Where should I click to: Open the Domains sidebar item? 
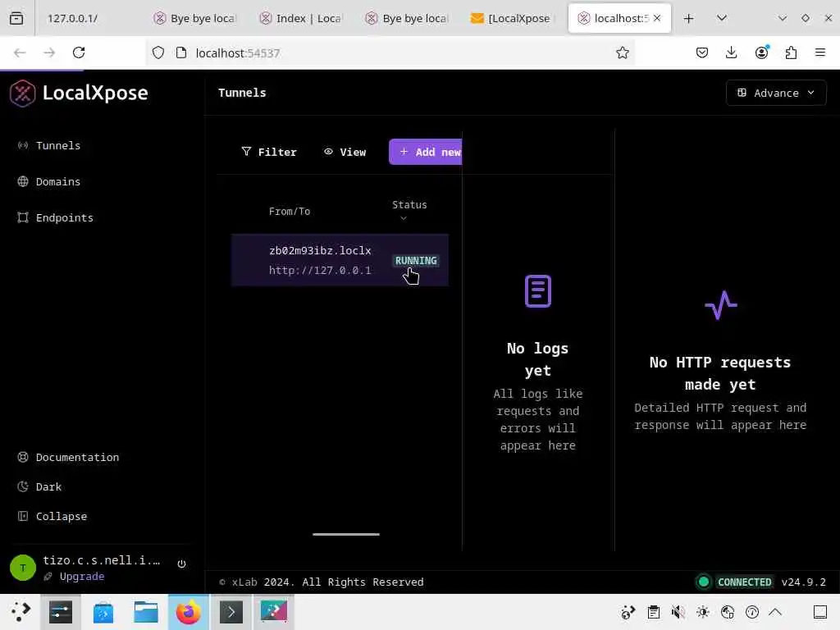click(49, 181)
